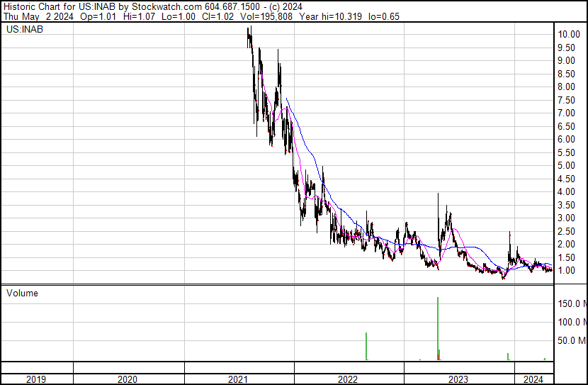Select the 2023 year marker
Screen dimensions: 588x385
pos(458,379)
